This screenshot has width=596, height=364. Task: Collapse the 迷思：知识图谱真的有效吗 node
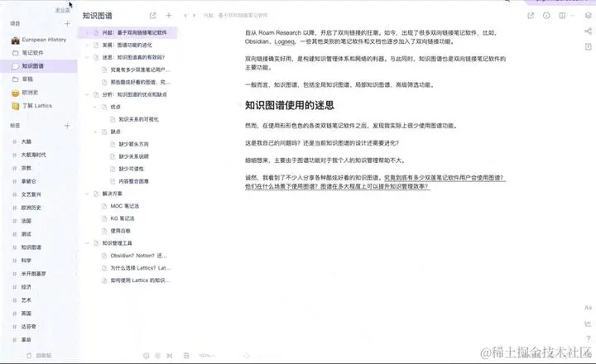[87, 57]
